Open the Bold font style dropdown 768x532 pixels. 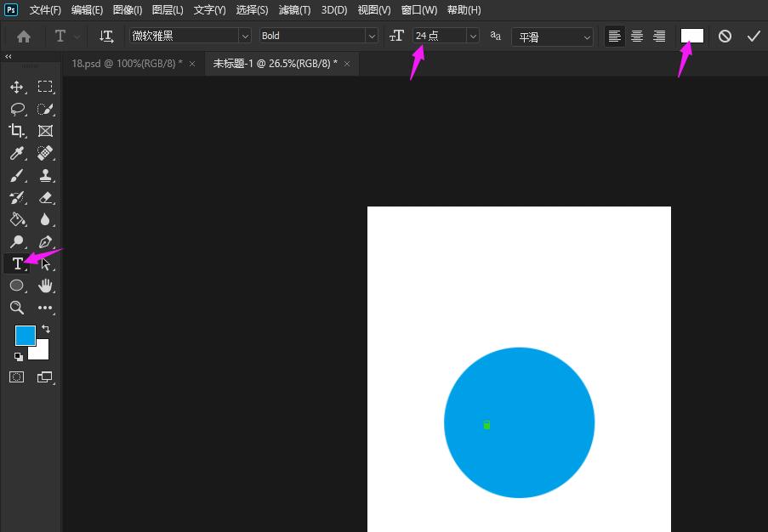372,37
